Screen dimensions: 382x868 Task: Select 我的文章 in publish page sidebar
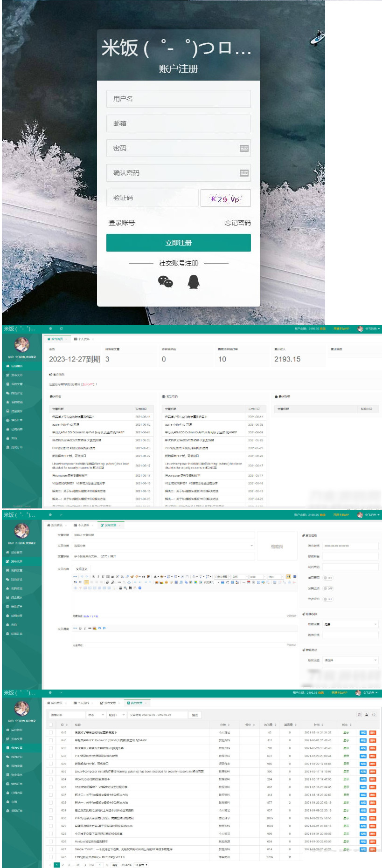coord(17,570)
